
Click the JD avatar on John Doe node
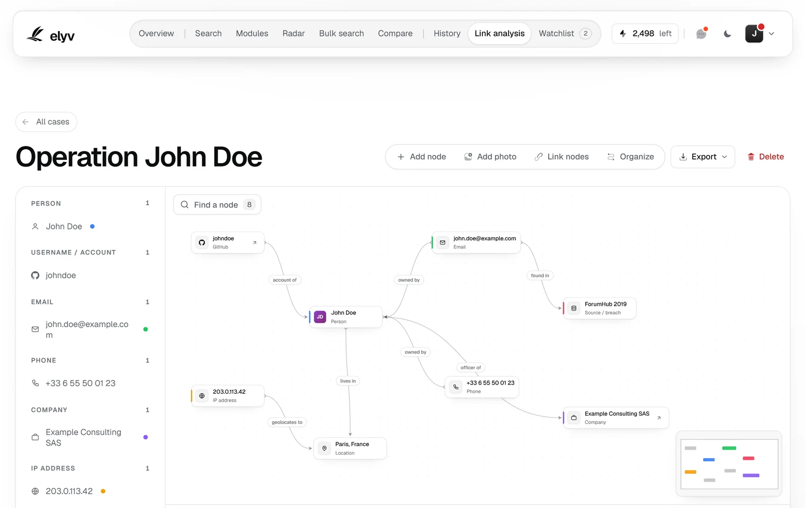(320, 317)
